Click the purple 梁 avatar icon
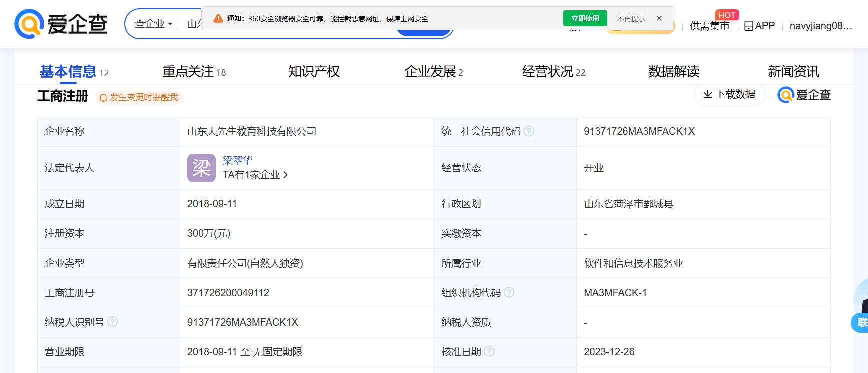This screenshot has width=868, height=373. [201, 168]
